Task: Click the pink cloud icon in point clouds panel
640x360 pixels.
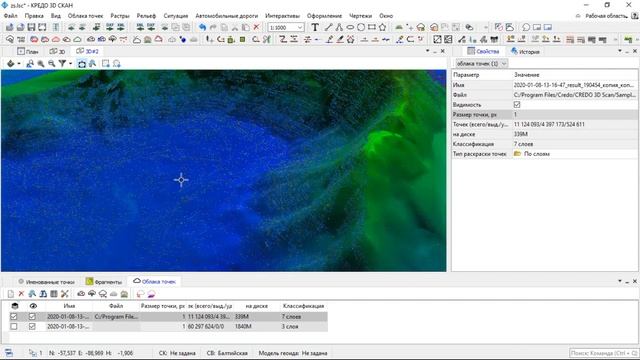Action: (151, 294)
